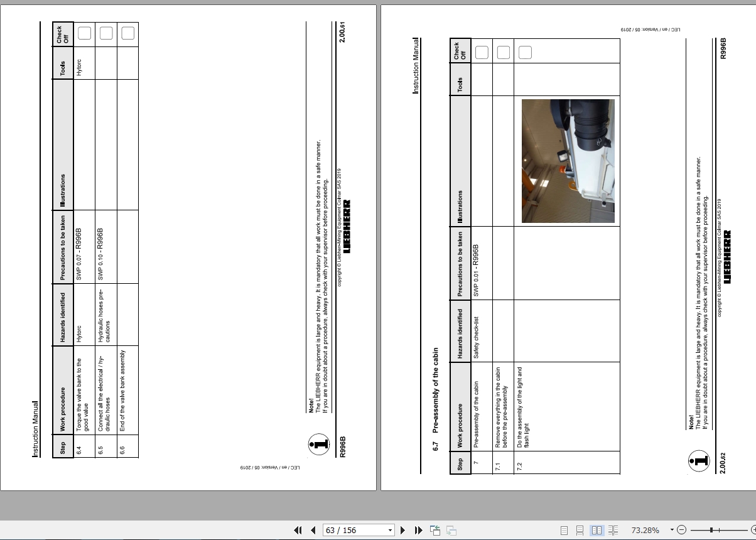Switch to continuous facing pages view
756x540 pixels.
[x=613, y=530]
